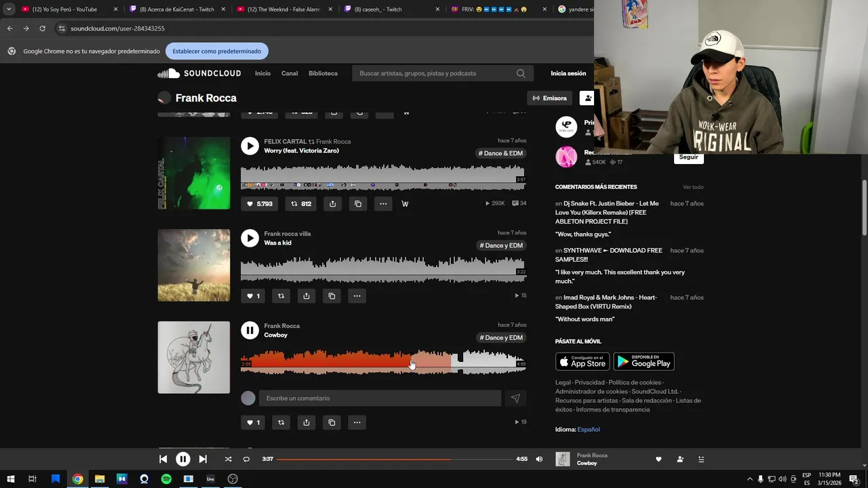Click the search magnifier icon
Screen dimensions: 868x488
tap(521, 73)
